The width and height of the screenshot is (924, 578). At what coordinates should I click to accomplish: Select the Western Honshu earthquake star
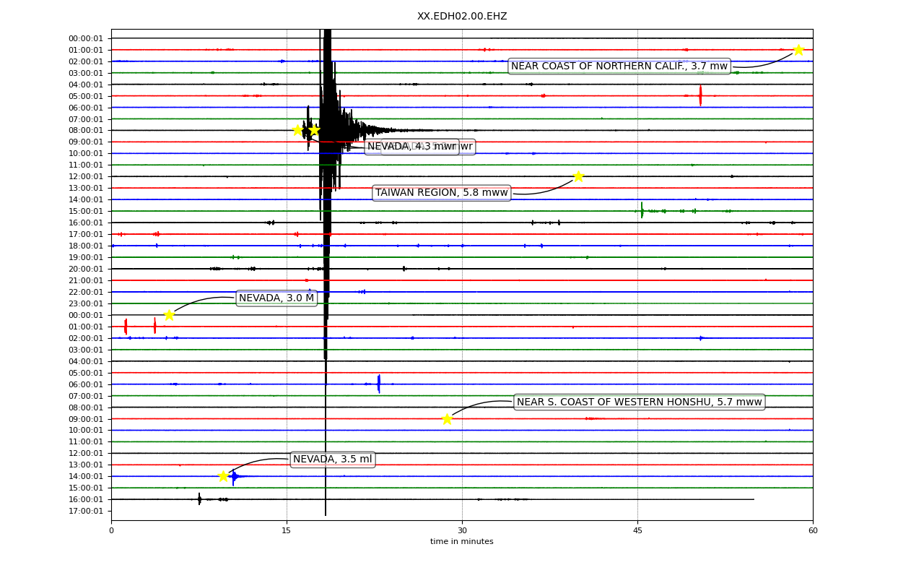[447, 419]
